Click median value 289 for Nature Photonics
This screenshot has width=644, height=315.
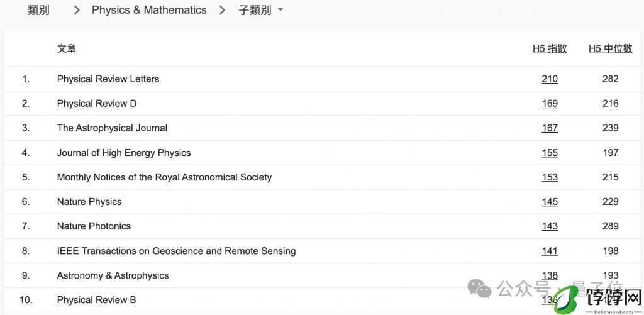pyautogui.click(x=610, y=226)
